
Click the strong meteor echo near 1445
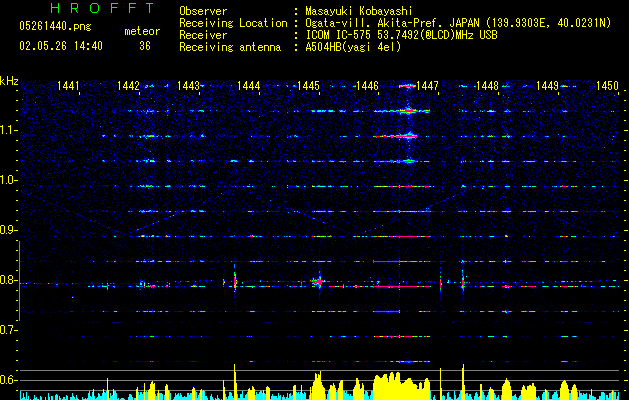[318, 282]
